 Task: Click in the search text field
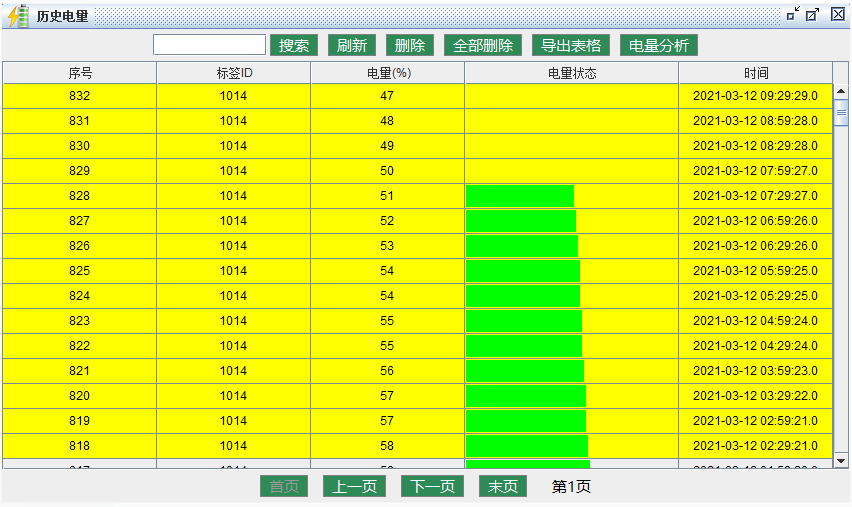[x=209, y=45]
